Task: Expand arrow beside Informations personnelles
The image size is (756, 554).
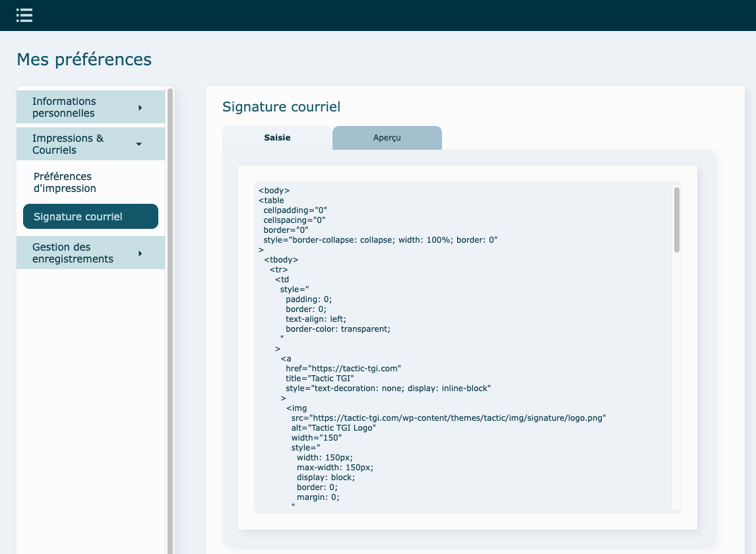Action: click(x=140, y=108)
